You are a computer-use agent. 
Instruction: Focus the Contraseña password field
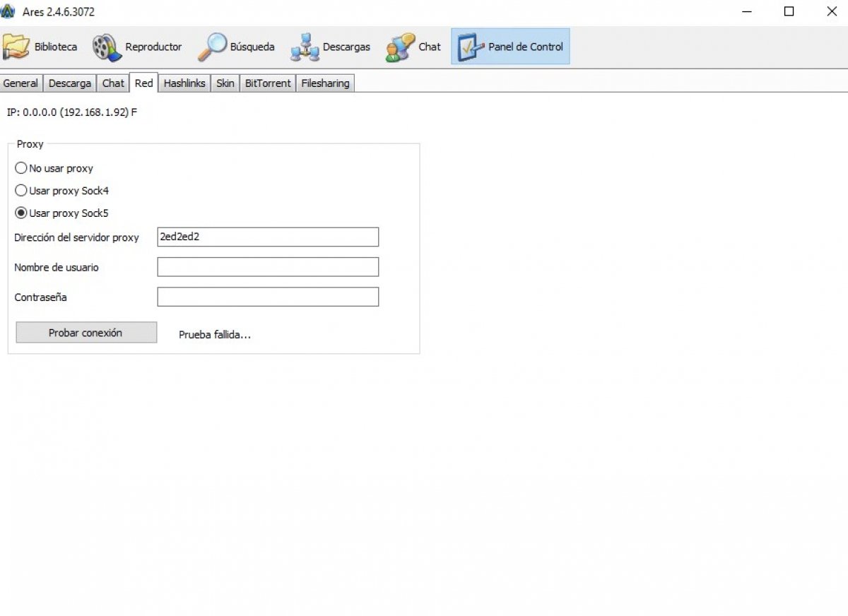coord(268,297)
